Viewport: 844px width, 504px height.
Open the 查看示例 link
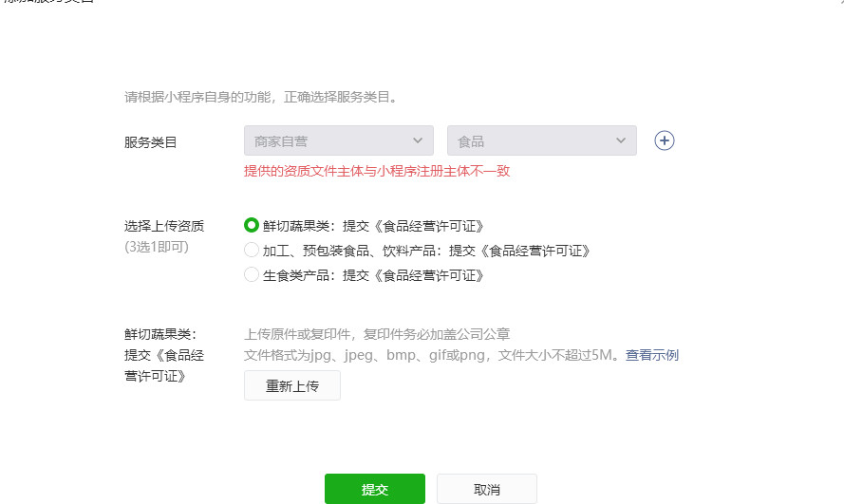pos(652,355)
